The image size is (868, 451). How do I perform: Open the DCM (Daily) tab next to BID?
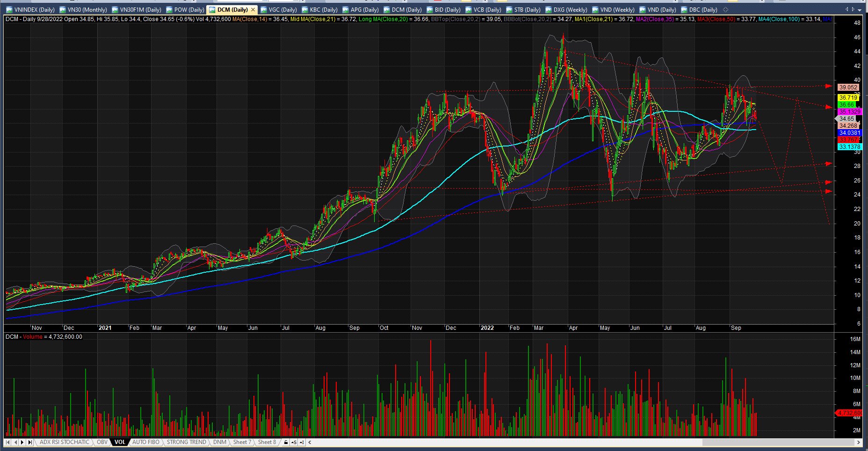click(403, 9)
